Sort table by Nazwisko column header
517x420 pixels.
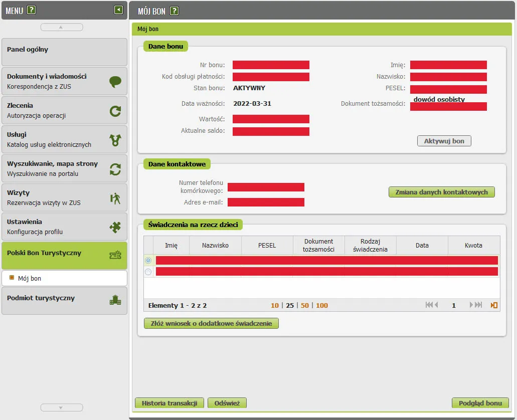coord(215,245)
